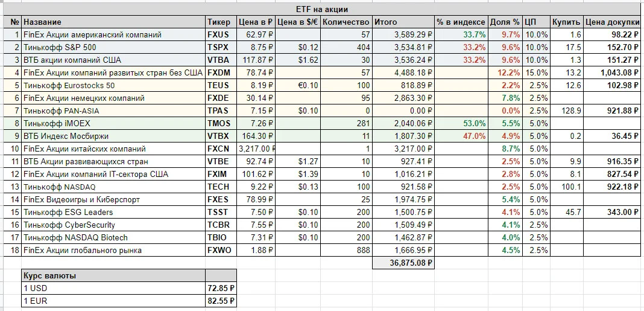This screenshot has height=311, width=644.
Task: Click ticker cell 'FXWO'
Action: pos(221,250)
